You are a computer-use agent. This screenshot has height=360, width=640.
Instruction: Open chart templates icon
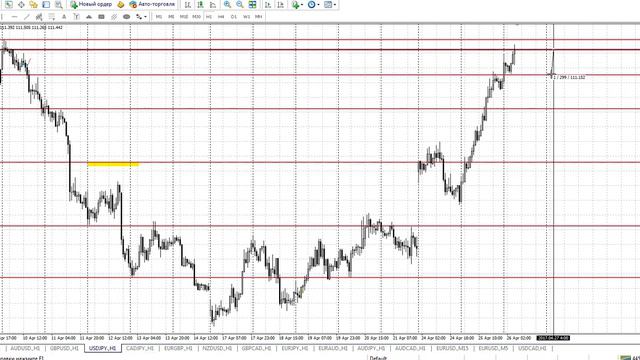(x=327, y=4)
